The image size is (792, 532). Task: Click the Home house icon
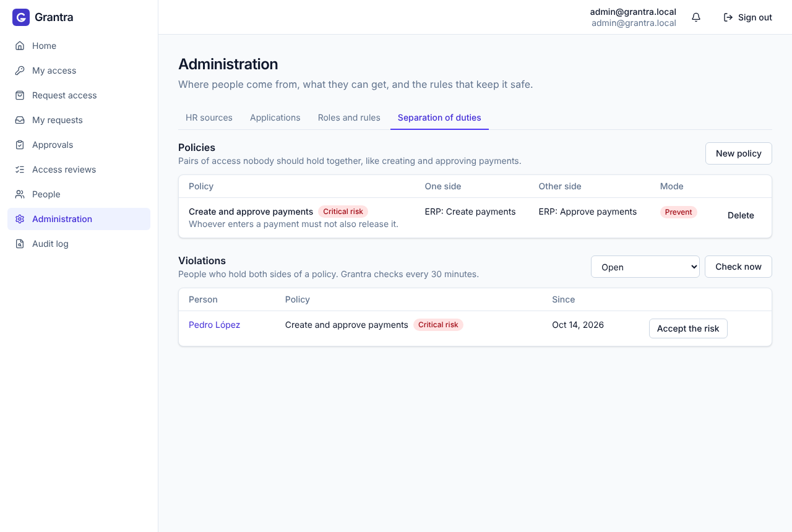[20, 46]
